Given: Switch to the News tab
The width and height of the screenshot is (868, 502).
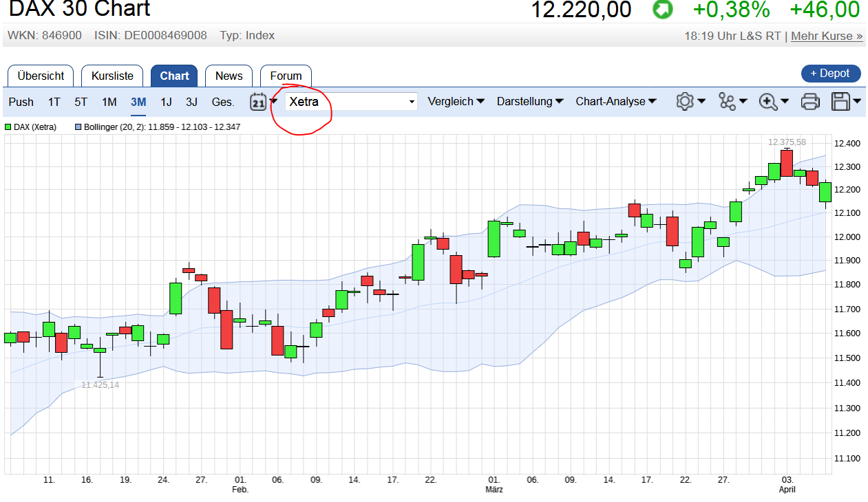Looking at the screenshot, I should tap(229, 76).
